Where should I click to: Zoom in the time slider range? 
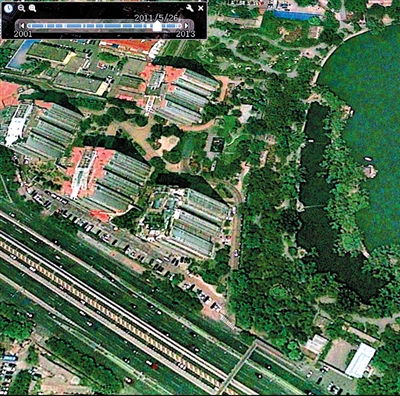click(32, 8)
